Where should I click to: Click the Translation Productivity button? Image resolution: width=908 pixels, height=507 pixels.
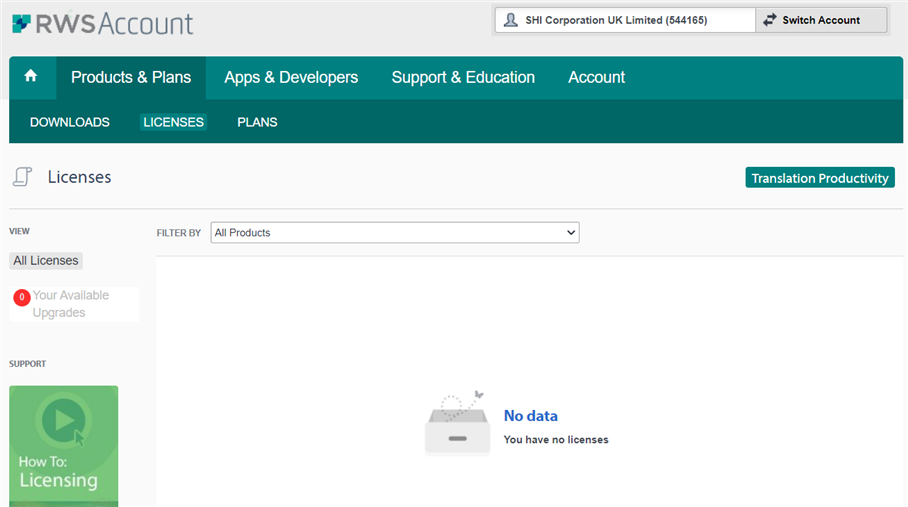click(x=820, y=178)
